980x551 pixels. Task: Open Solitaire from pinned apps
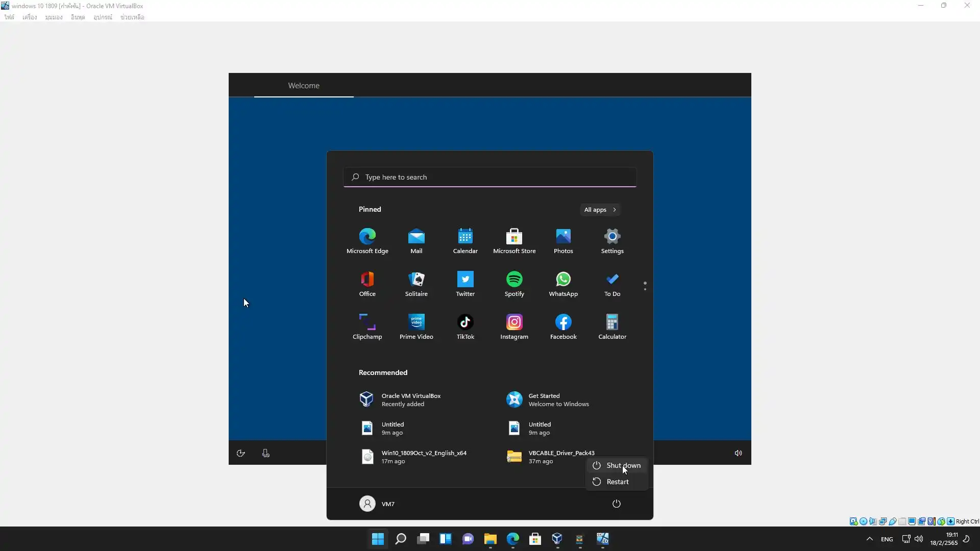[x=416, y=283]
